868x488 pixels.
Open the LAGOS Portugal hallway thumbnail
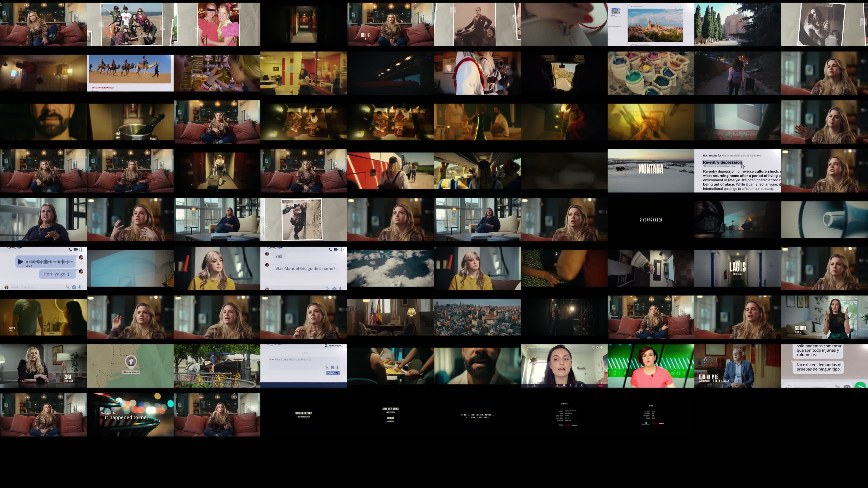pos(737,268)
